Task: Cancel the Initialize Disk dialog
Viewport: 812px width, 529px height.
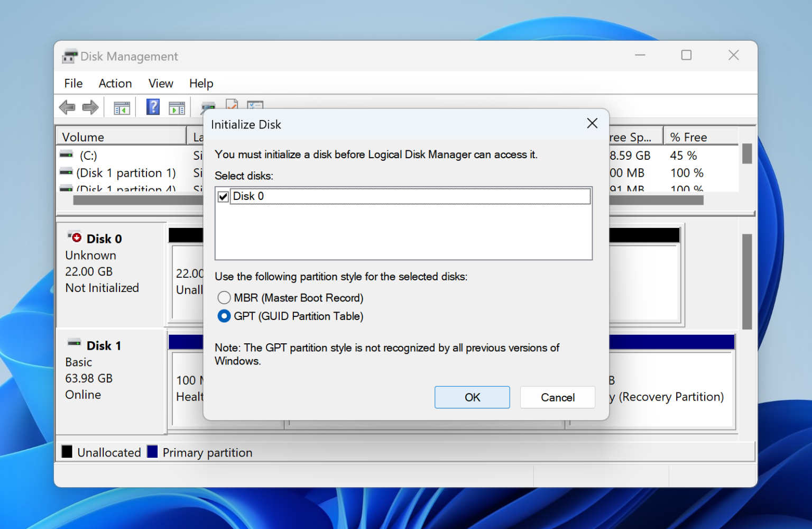Action: coord(557,397)
